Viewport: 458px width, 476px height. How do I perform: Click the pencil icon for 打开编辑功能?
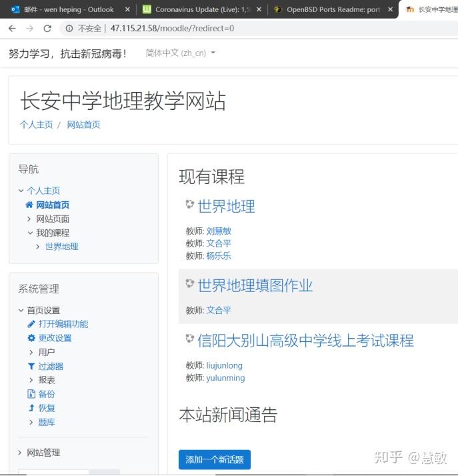(x=31, y=324)
